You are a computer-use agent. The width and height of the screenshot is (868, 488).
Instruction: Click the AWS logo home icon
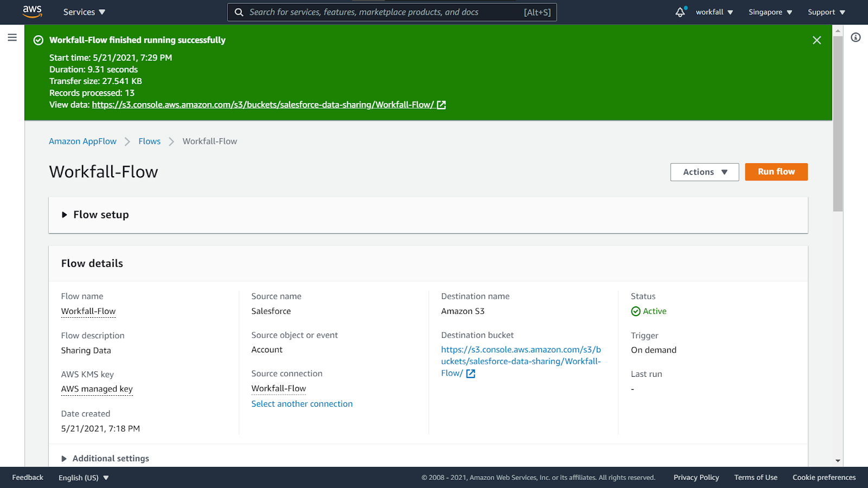tap(32, 12)
